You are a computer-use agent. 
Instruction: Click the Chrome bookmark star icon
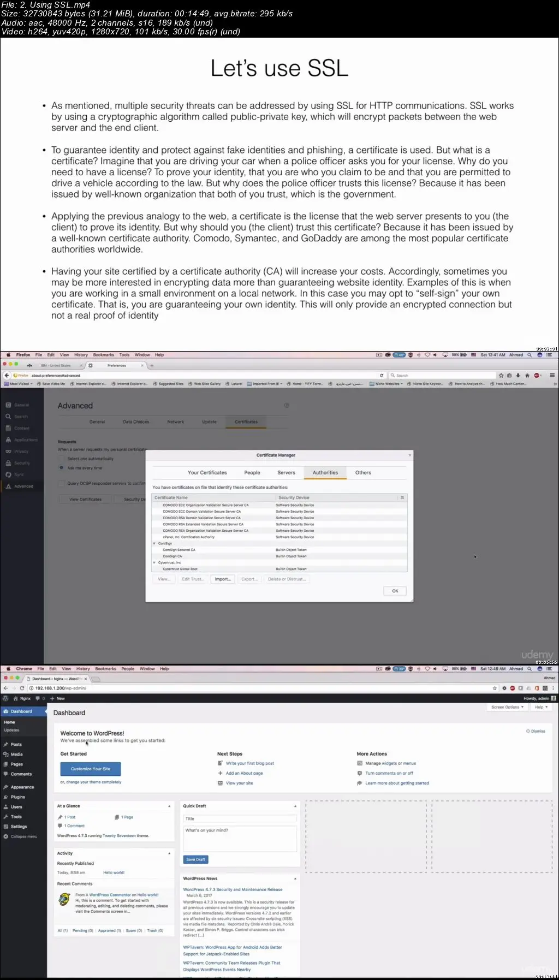tap(495, 688)
